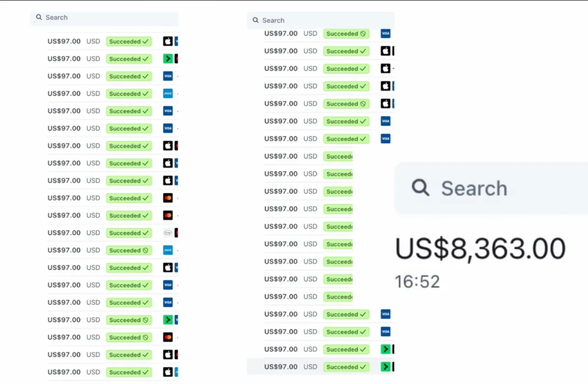Viewport: 588px width, 384px height.
Task: Click the large magnifying glass icon
Action: (x=420, y=188)
